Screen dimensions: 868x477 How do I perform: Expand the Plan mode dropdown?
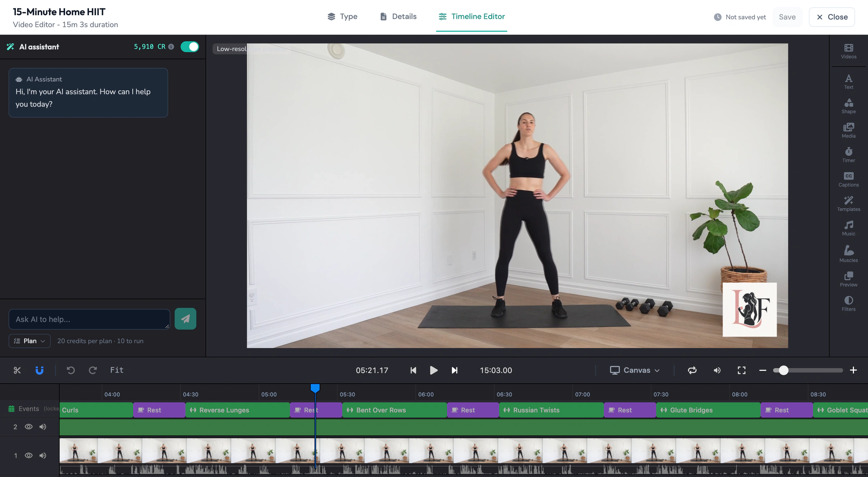pos(30,341)
